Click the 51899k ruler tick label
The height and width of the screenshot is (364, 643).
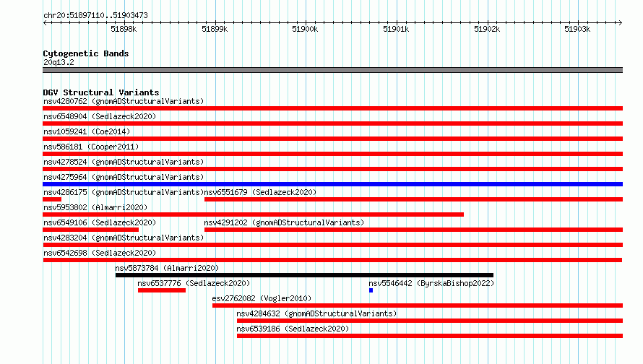pos(215,29)
